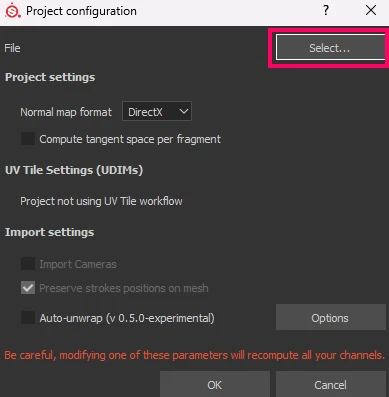Click the Import settings heading

pos(49,232)
